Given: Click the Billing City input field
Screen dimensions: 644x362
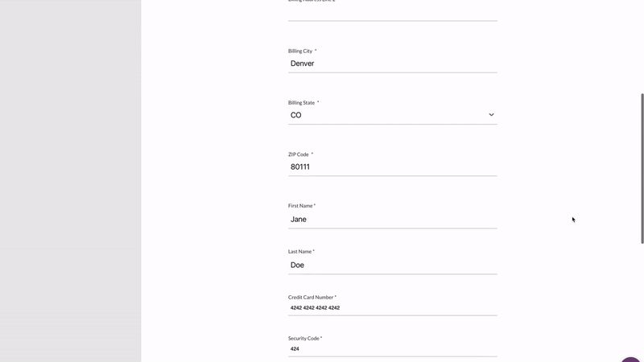Looking at the screenshot, I should coord(392,64).
